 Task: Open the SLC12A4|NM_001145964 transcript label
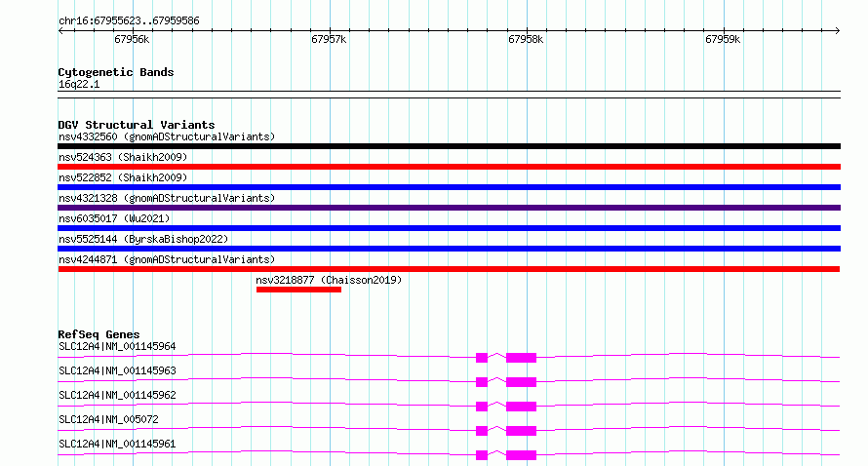[x=117, y=346]
